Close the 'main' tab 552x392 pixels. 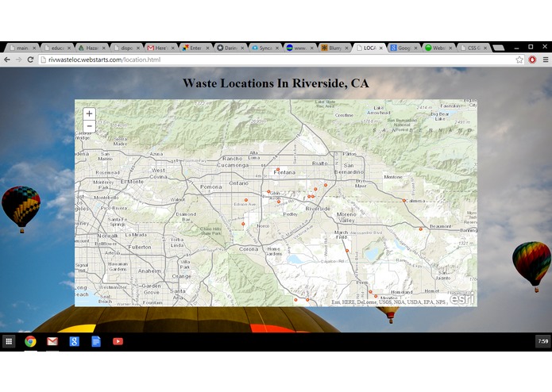coord(34,48)
